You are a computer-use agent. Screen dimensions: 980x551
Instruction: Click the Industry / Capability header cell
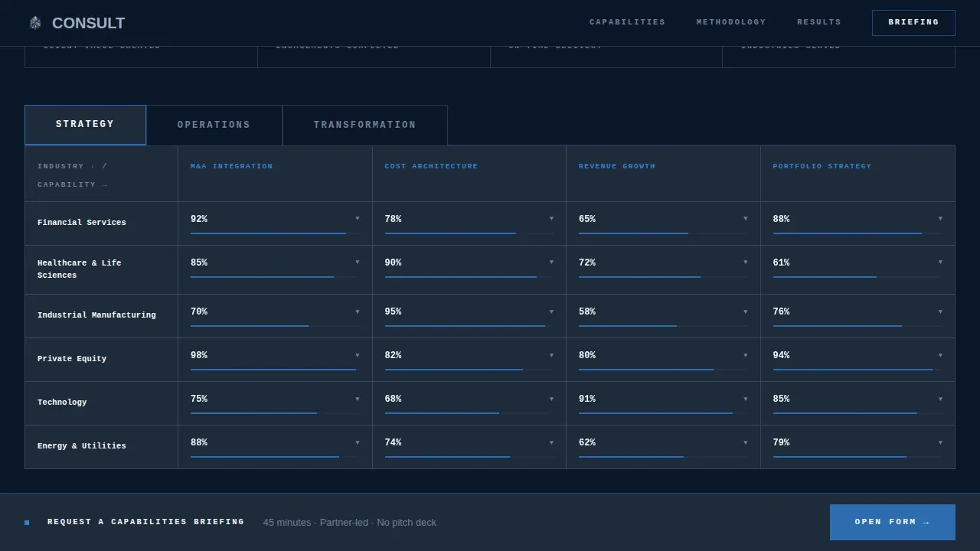pyautogui.click(x=101, y=174)
